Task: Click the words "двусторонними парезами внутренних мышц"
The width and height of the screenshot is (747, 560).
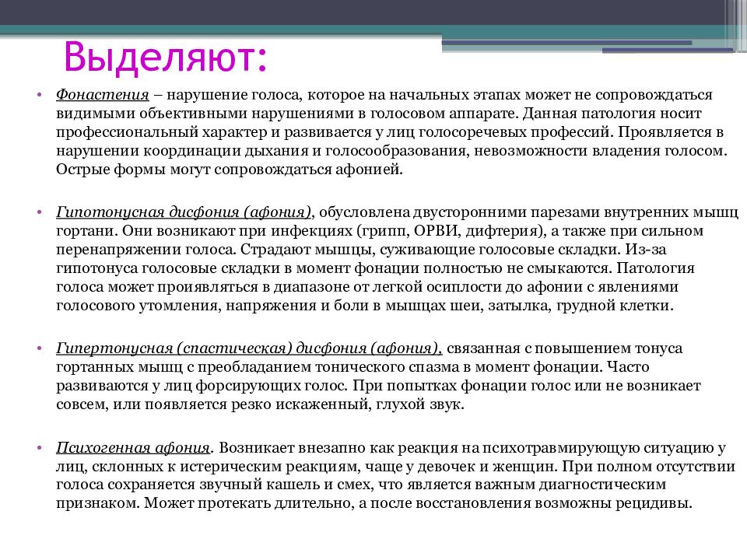Action: point(576,212)
